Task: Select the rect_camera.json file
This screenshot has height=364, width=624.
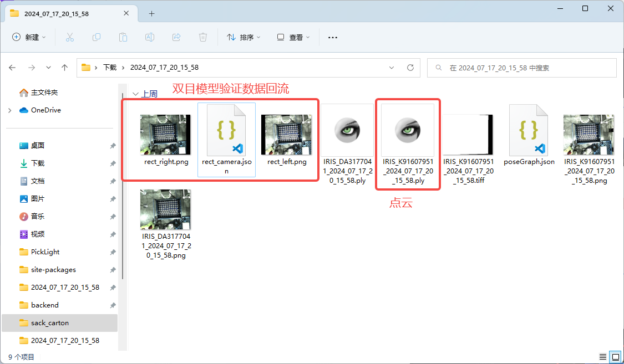Action: [x=226, y=140]
